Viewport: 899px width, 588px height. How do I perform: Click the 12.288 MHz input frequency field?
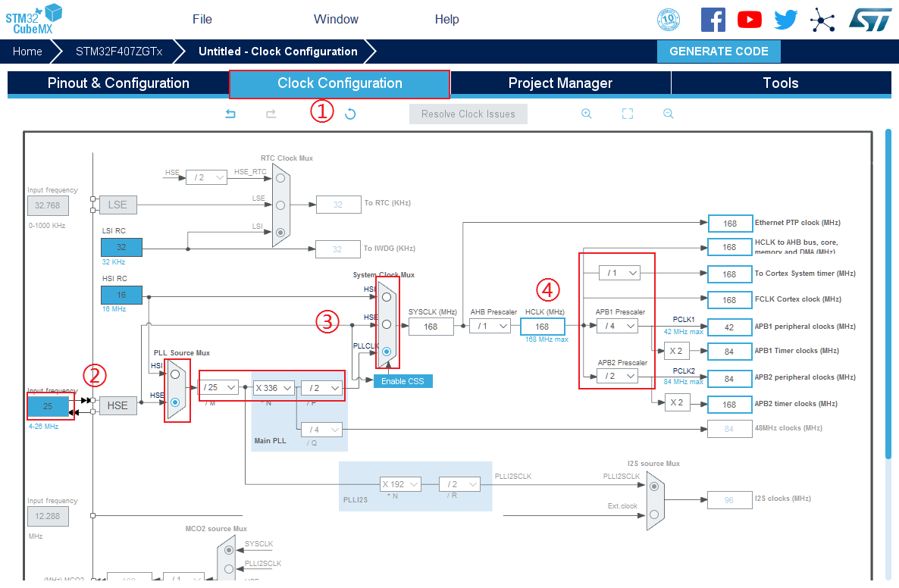[48, 516]
